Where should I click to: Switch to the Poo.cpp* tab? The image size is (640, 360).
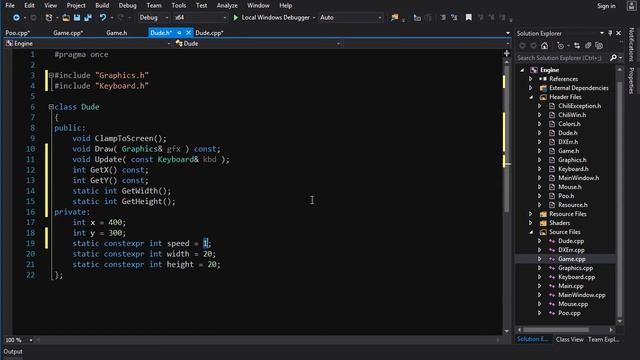coord(18,33)
